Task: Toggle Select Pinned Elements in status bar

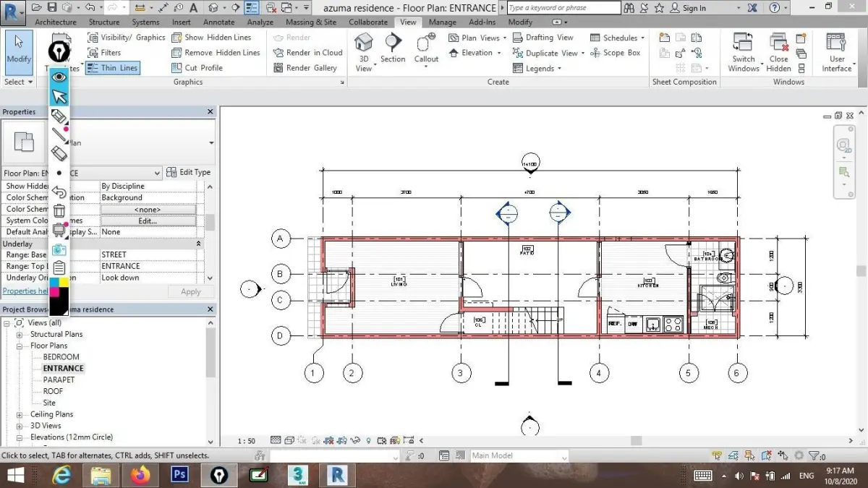Action: 749,456
